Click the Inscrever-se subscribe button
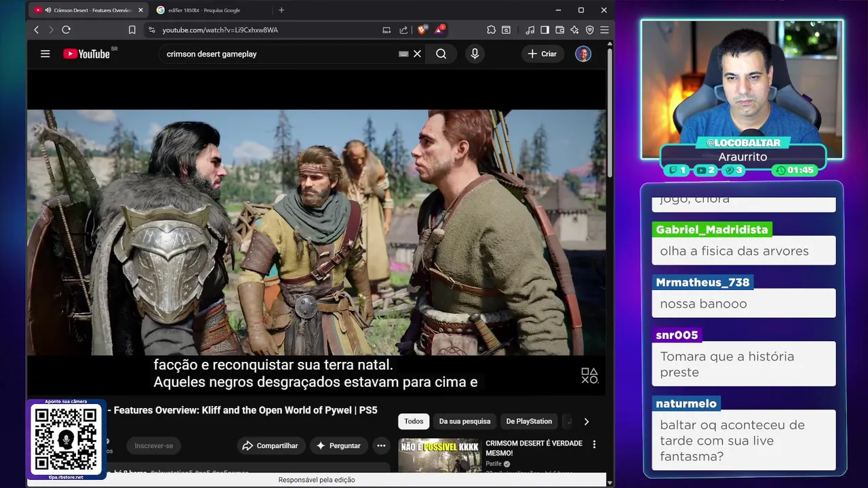 (x=153, y=445)
